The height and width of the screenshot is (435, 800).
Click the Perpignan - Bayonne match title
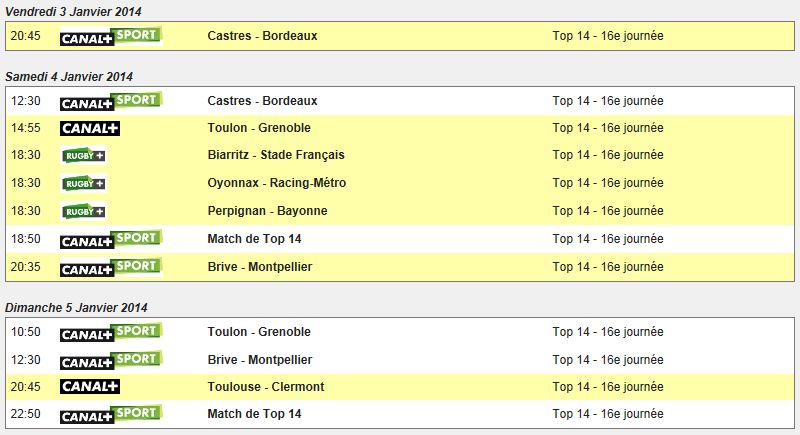click(x=267, y=211)
